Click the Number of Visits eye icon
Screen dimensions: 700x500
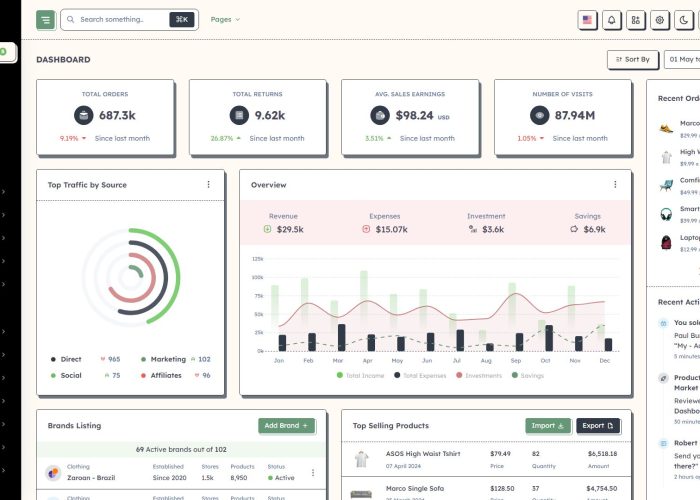point(539,115)
